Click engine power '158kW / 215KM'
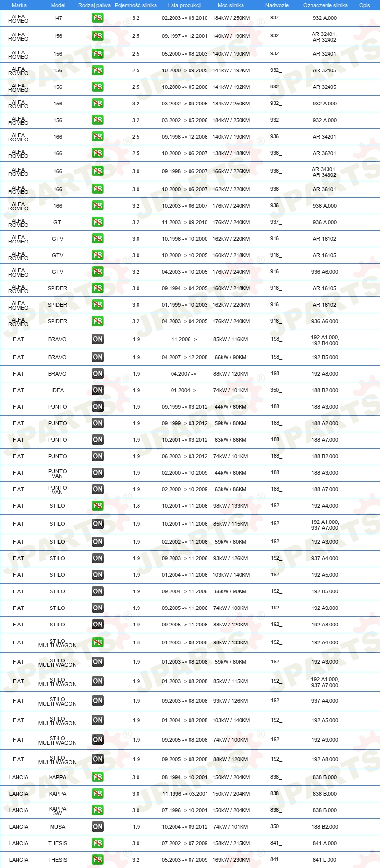This screenshot has width=380, height=868. pos(231,843)
